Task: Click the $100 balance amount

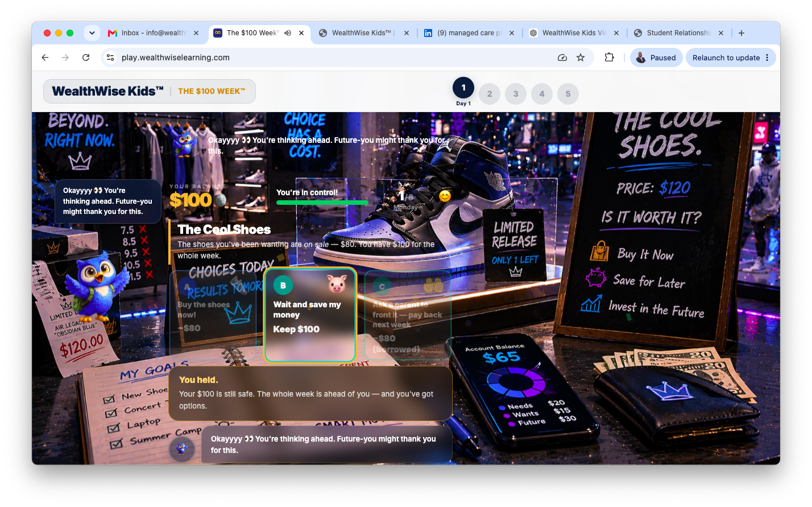Action: click(191, 200)
